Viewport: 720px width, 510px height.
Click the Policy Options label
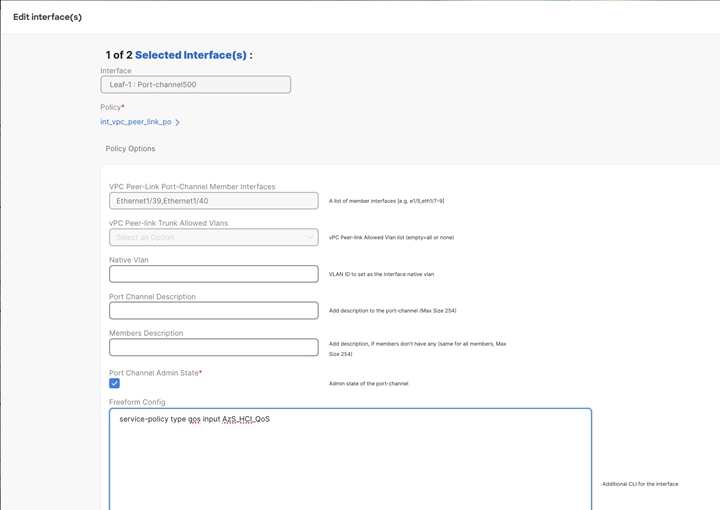[130, 149]
